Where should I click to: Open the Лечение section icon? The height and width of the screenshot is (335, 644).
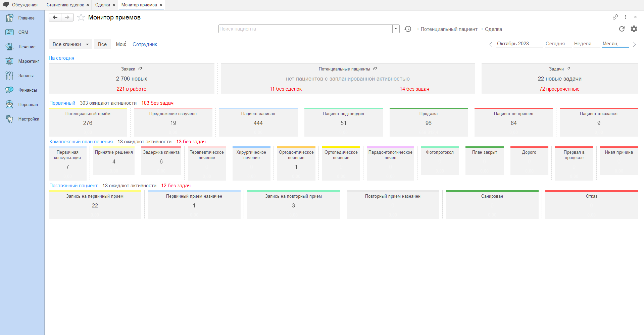tap(9, 47)
